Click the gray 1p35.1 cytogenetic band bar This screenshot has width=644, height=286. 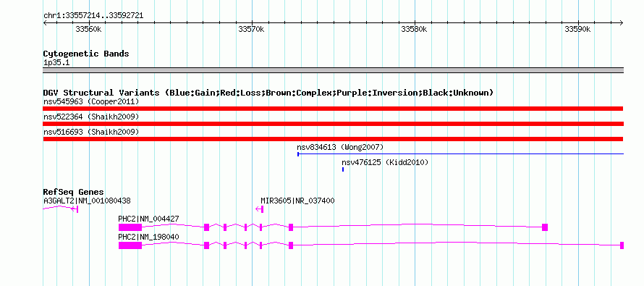click(x=333, y=70)
